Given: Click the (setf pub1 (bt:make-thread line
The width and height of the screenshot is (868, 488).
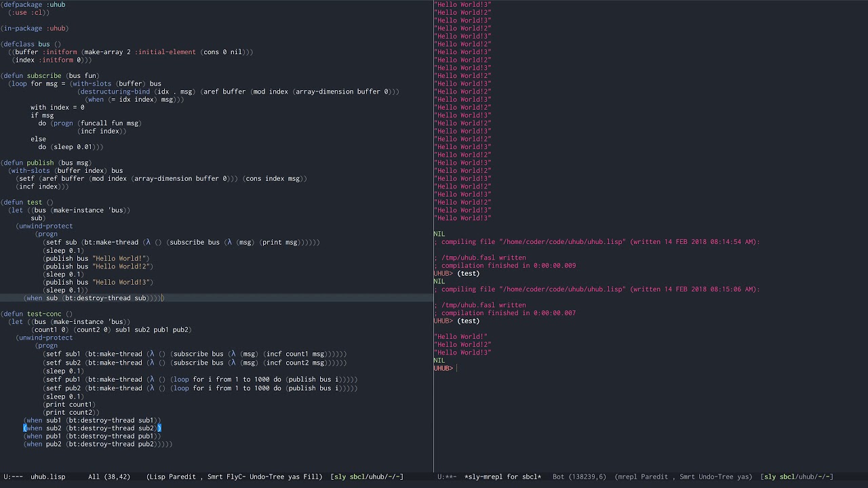Looking at the screenshot, I should (x=200, y=380).
